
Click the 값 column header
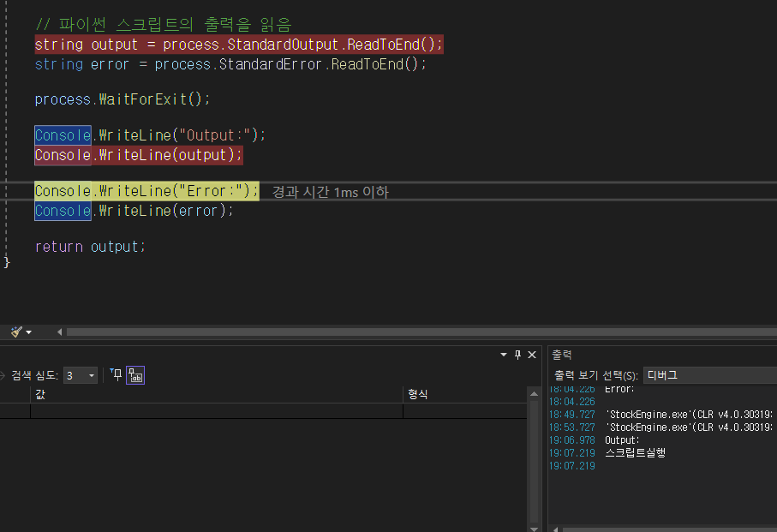pyautogui.click(x=217, y=394)
